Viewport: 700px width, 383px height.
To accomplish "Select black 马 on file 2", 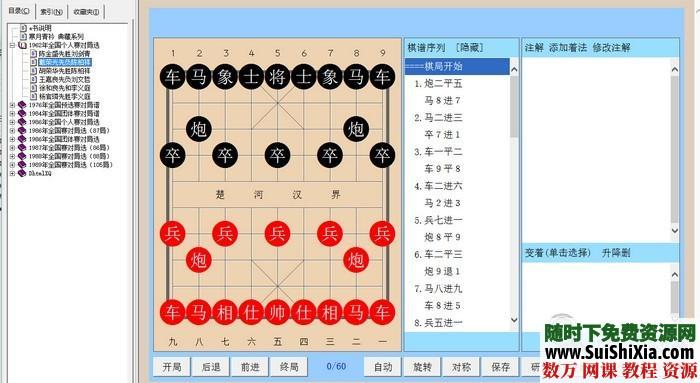I will (x=199, y=77).
